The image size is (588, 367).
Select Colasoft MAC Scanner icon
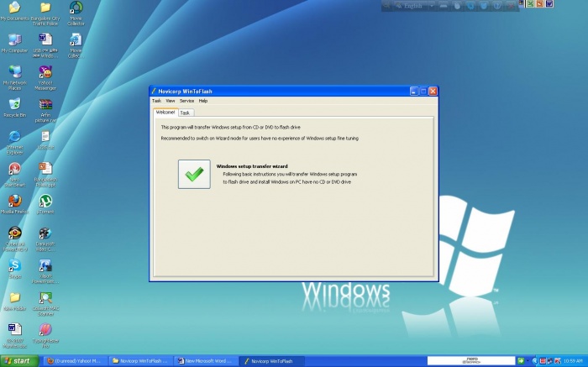[x=45, y=304]
